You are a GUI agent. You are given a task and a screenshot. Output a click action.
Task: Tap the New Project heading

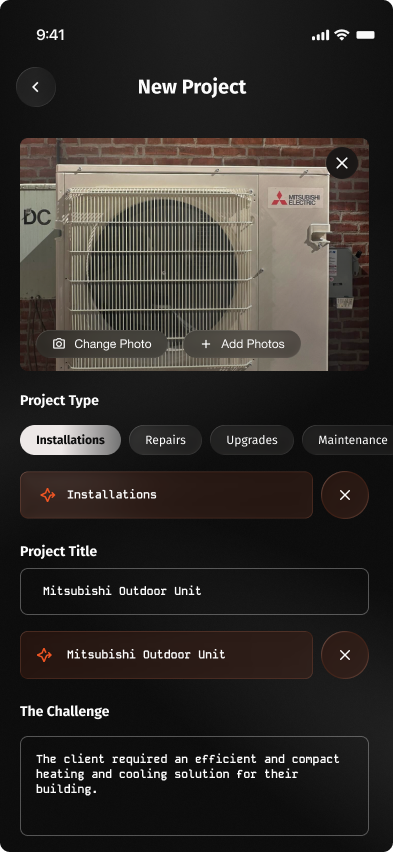click(192, 87)
